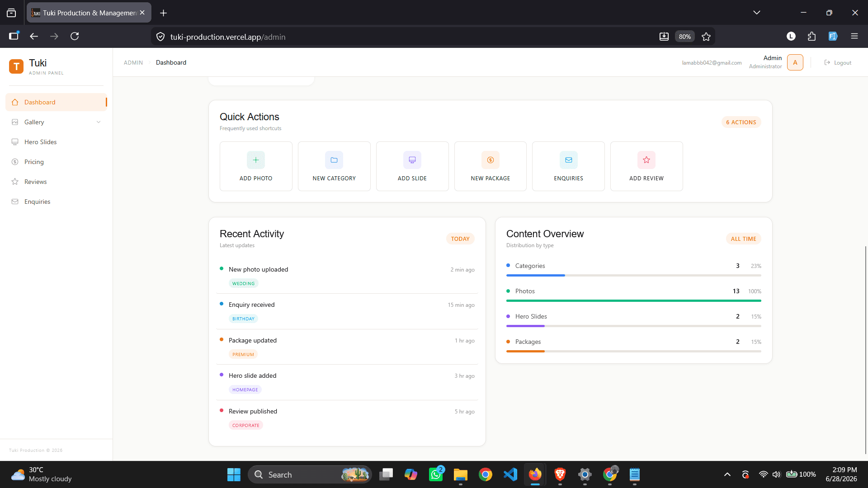
Task: Open the weather widget showing 30°C
Action: click(42, 474)
